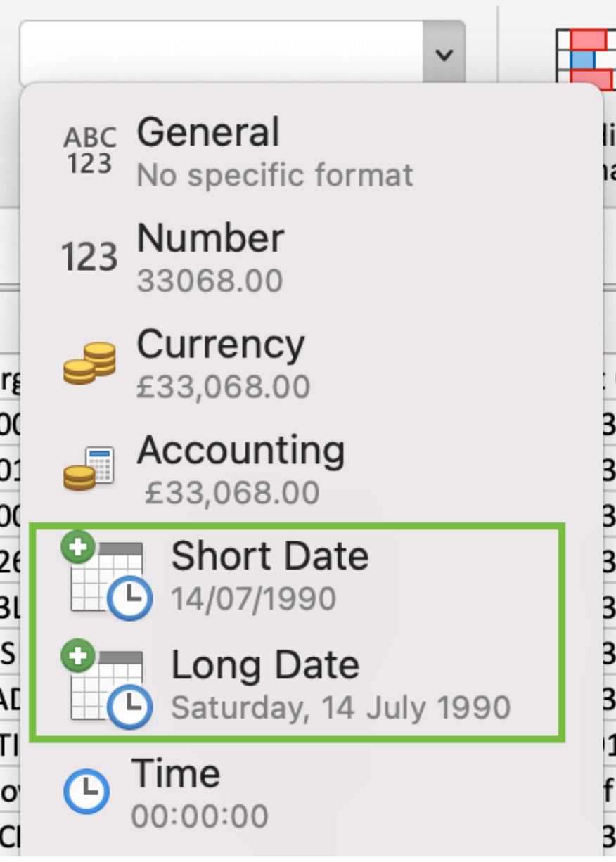
Task: Click the 33068.00 number preview text
Action: point(210,281)
